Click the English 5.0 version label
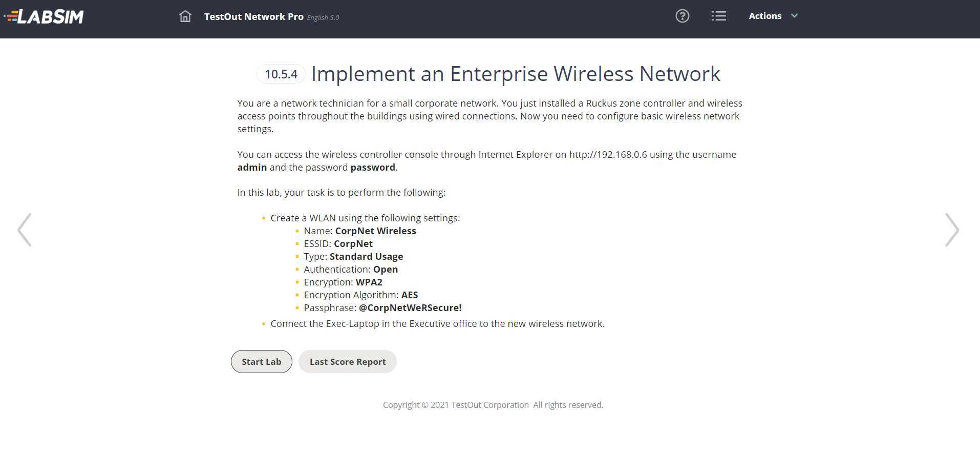 point(323,17)
